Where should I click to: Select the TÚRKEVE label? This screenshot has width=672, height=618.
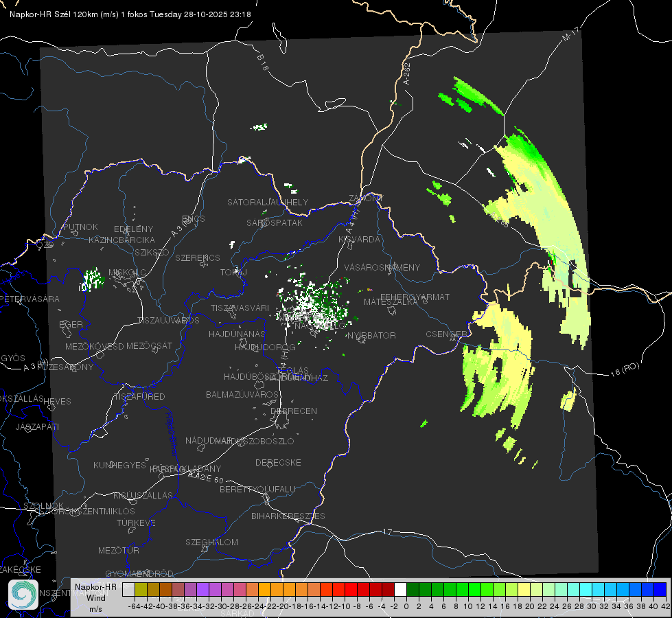pyautogui.click(x=136, y=523)
